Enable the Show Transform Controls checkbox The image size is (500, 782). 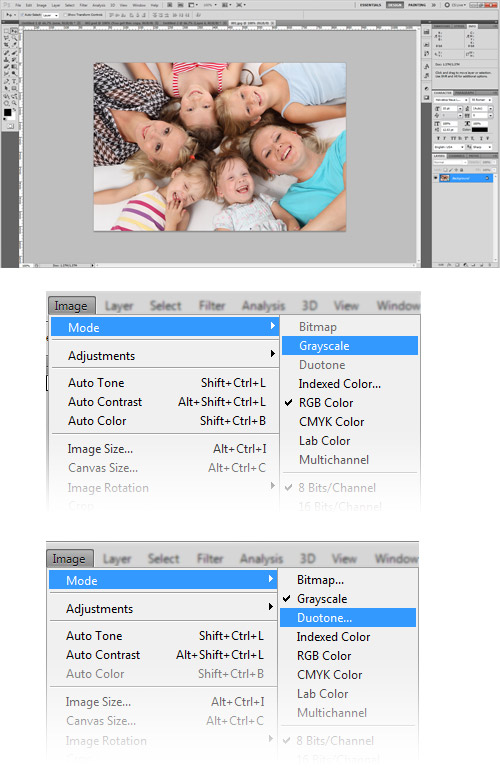coord(65,15)
